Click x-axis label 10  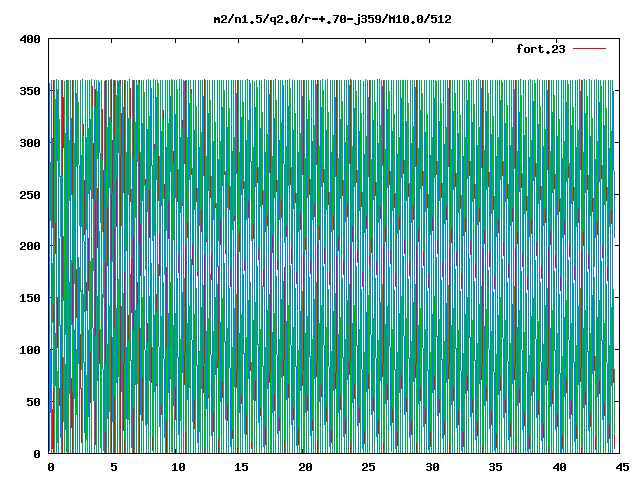[178, 467]
